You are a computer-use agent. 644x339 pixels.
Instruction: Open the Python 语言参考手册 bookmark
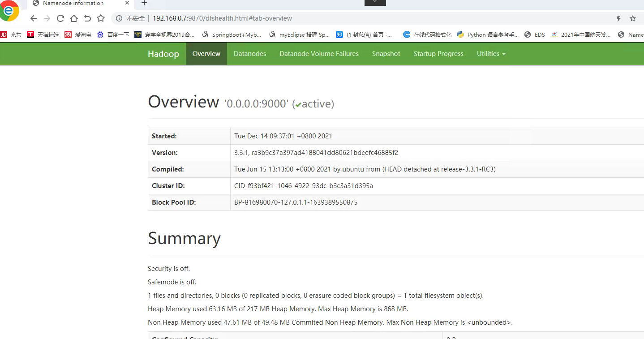click(488, 34)
